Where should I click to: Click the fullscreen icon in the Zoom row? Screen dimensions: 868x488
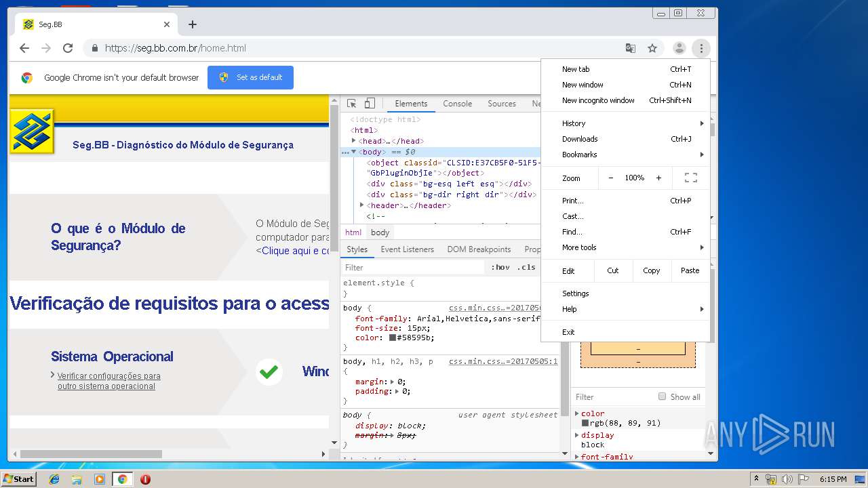click(691, 178)
